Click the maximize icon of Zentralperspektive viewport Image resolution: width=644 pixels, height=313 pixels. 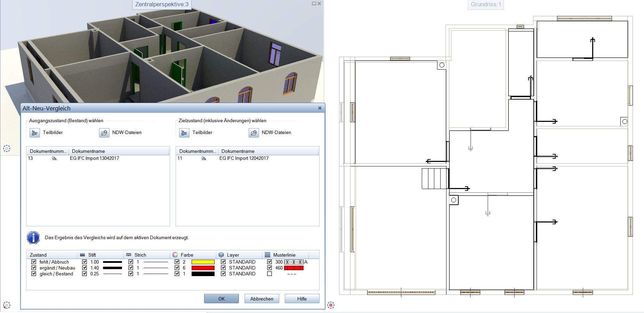[x=314, y=3]
